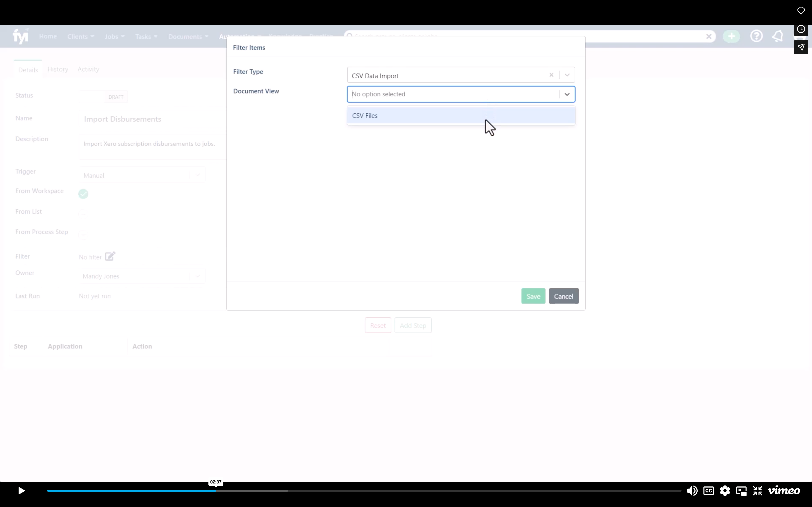Viewport: 812px width, 507px height.
Task: Share video via paper plane icon
Action: (x=801, y=47)
